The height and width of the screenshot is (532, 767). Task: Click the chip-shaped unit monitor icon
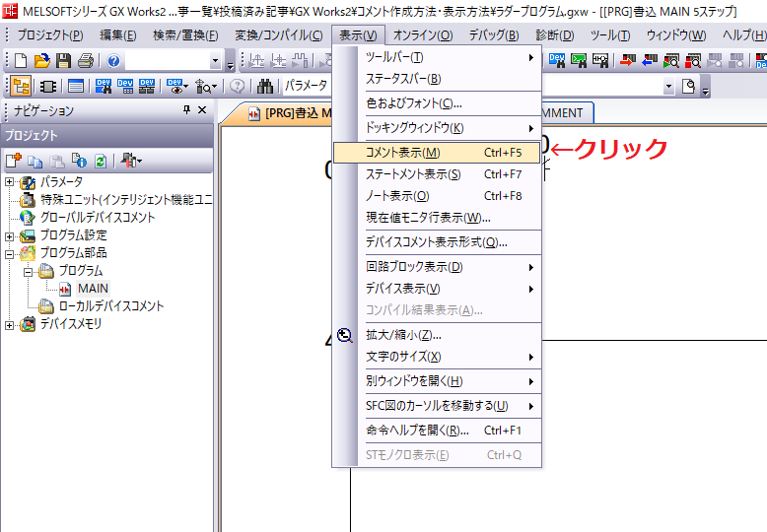[48, 87]
